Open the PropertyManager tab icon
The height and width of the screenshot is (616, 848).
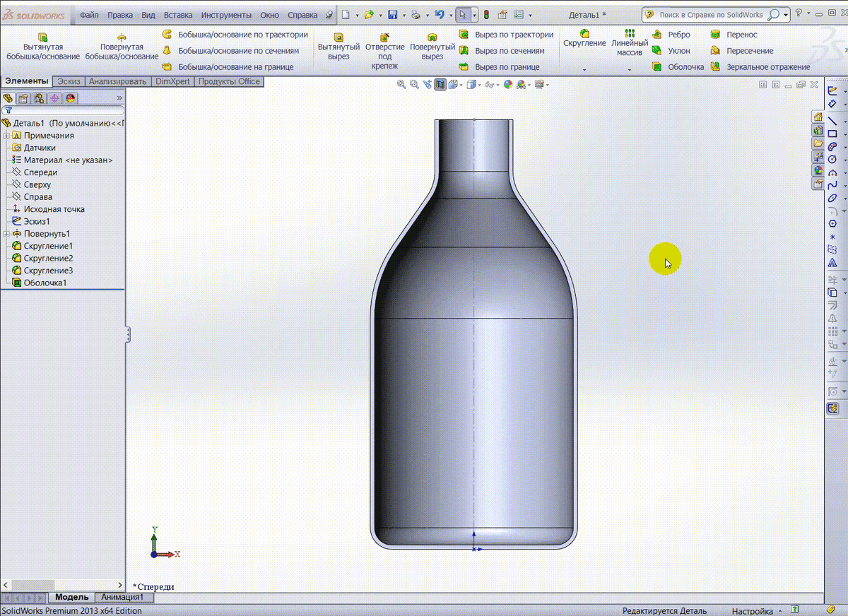tap(23, 98)
